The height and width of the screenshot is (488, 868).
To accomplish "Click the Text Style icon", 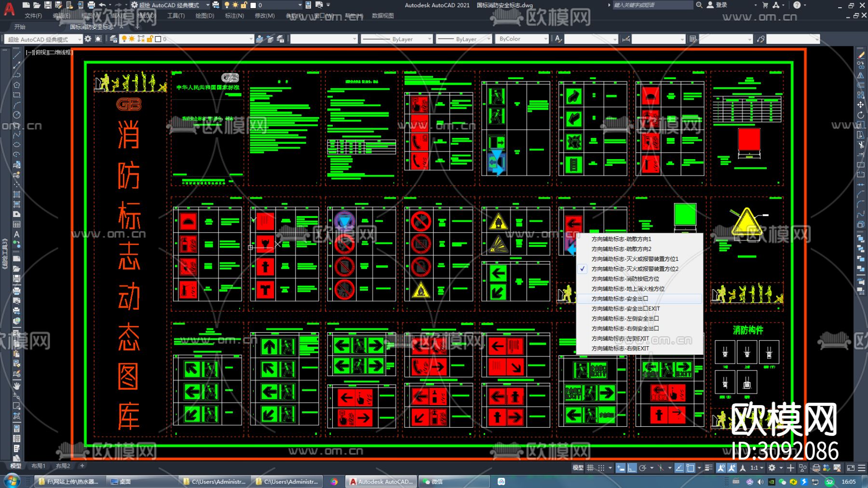I will pyautogui.click(x=558, y=39).
